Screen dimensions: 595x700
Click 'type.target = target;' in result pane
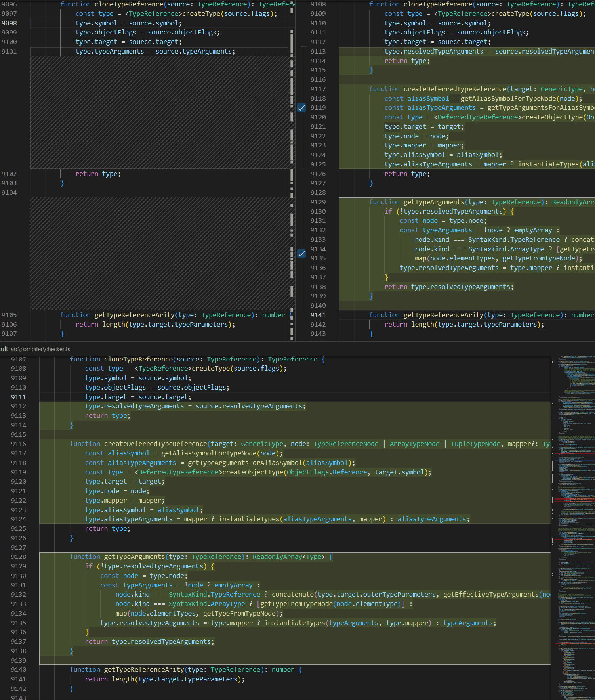[125, 482]
